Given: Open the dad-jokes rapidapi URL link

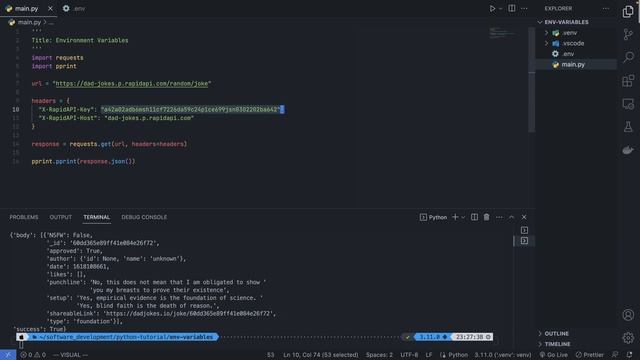Looking at the screenshot, I should (x=132, y=83).
